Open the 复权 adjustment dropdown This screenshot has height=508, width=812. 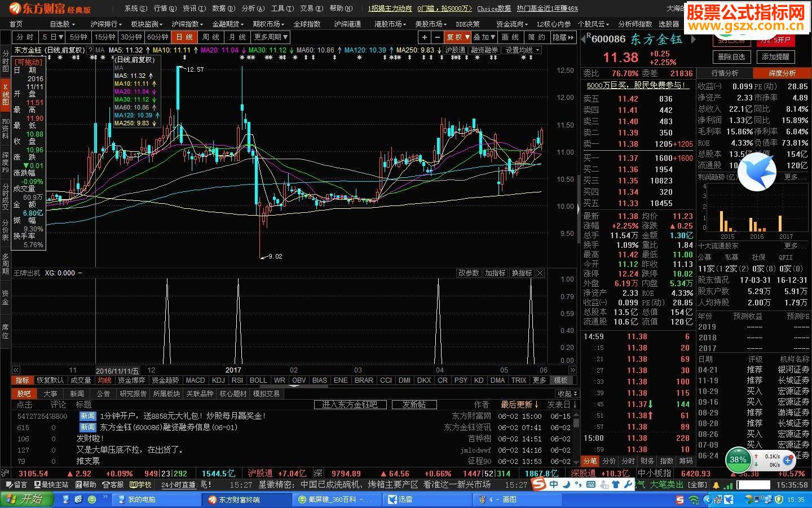(457, 37)
